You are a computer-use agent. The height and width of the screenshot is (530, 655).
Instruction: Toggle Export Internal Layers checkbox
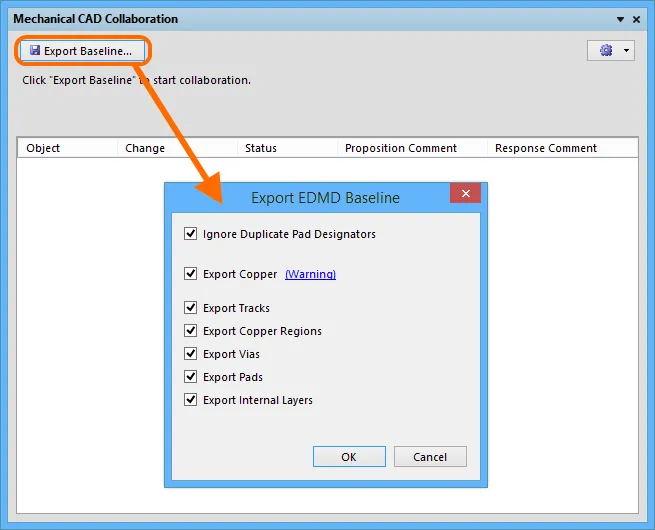(x=190, y=400)
